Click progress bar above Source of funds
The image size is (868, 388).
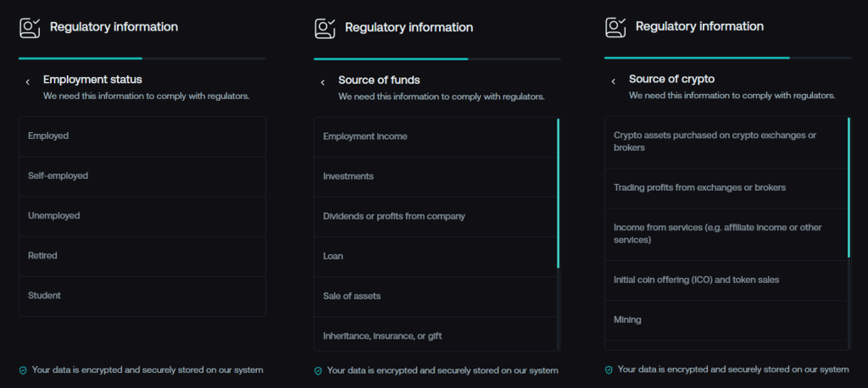tap(437, 58)
